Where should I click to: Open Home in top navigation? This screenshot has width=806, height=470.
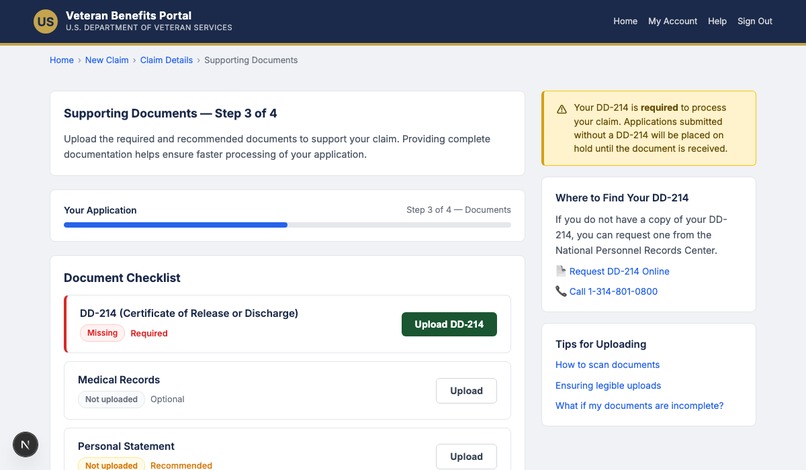click(x=625, y=21)
